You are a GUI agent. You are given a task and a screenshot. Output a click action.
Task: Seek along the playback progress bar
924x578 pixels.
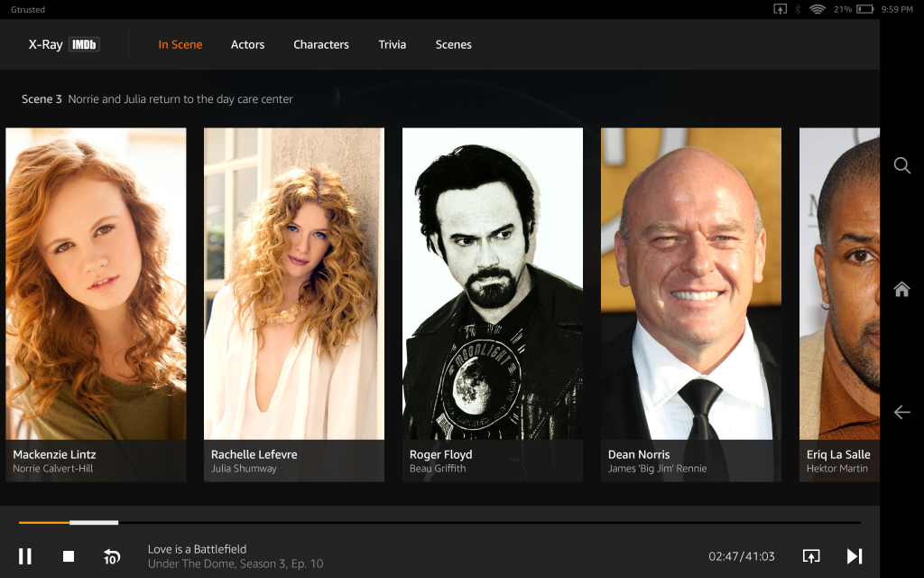coord(439,523)
